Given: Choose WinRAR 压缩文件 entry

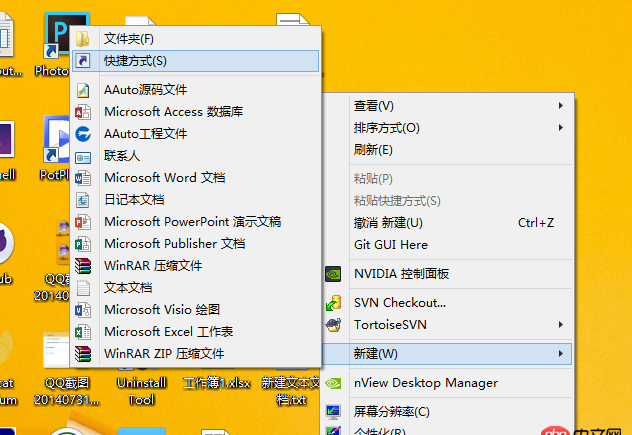Looking at the screenshot, I should (195, 266).
